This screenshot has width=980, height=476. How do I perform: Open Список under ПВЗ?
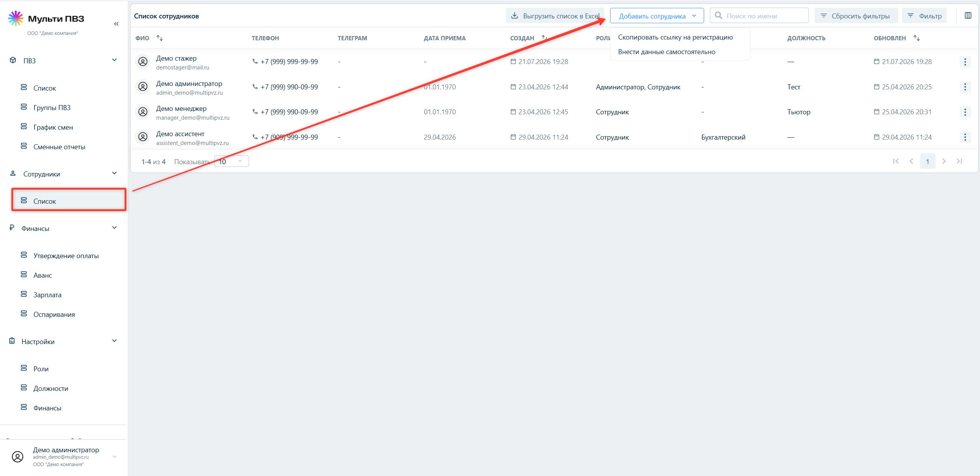coord(45,88)
